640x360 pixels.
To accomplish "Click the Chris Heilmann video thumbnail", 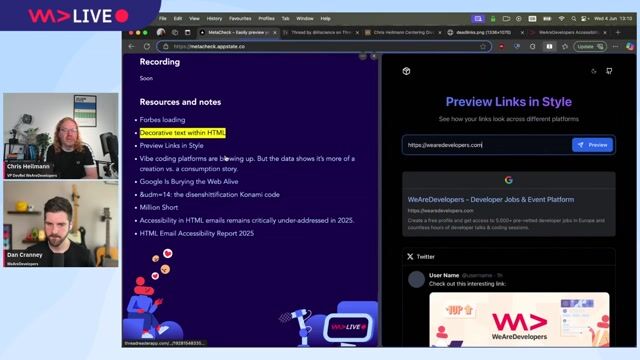I will point(61,136).
